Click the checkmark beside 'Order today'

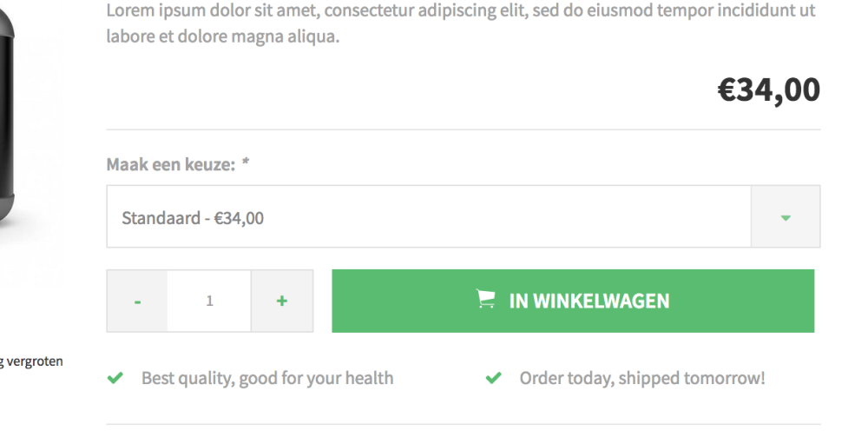coord(493,378)
